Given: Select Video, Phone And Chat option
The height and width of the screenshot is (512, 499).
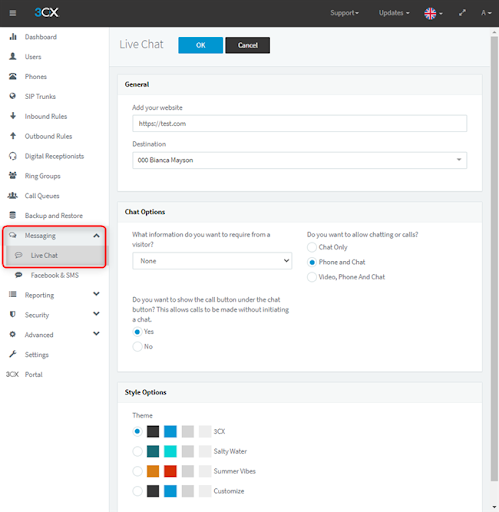Looking at the screenshot, I should pos(312,277).
